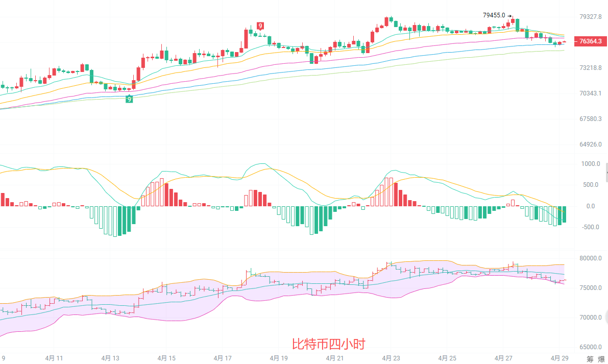Click the red current price tag 76364.3
The width and height of the screenshot is (608, 364).
pos(590,41)
